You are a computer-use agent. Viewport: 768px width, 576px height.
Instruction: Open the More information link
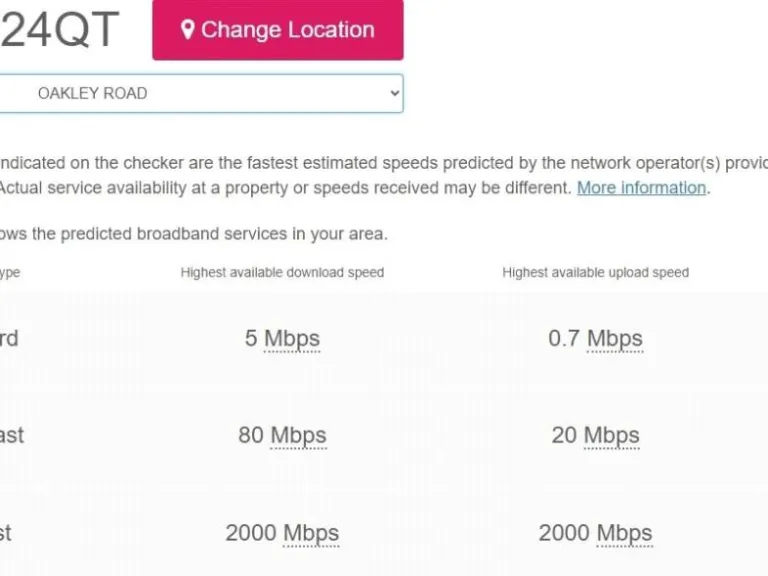[x=641, y=188]
